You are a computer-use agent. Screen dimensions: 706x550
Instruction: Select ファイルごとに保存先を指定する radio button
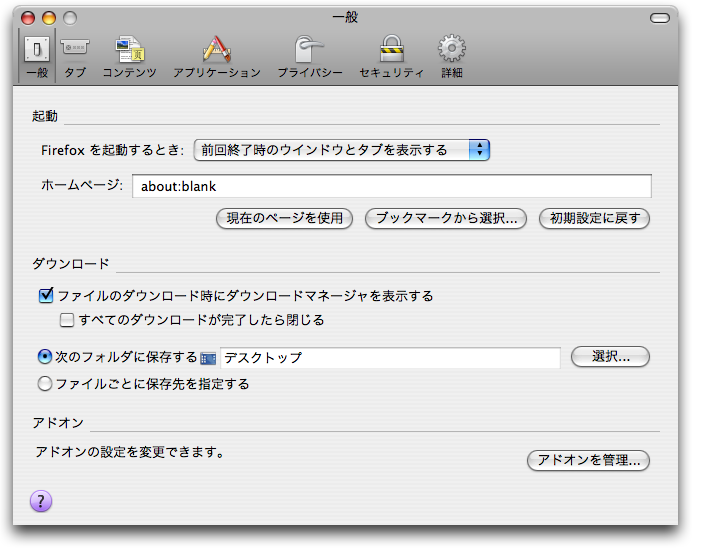(45, 383)
